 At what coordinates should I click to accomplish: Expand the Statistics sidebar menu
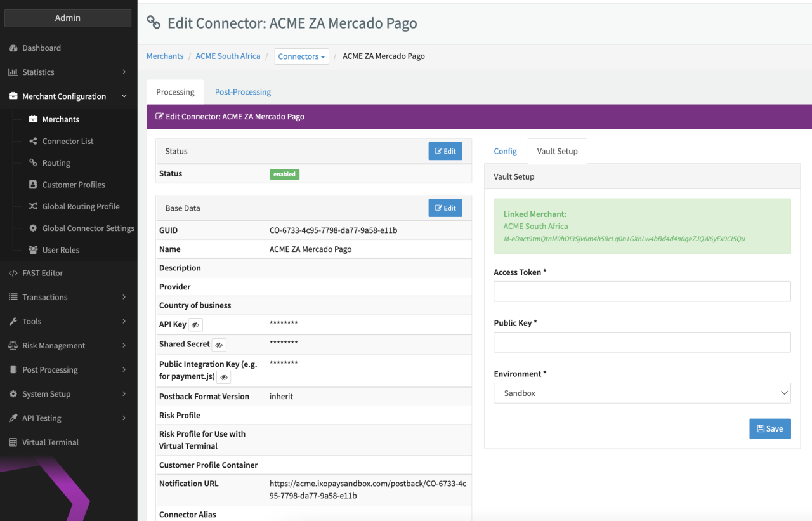tap(67, 72)
